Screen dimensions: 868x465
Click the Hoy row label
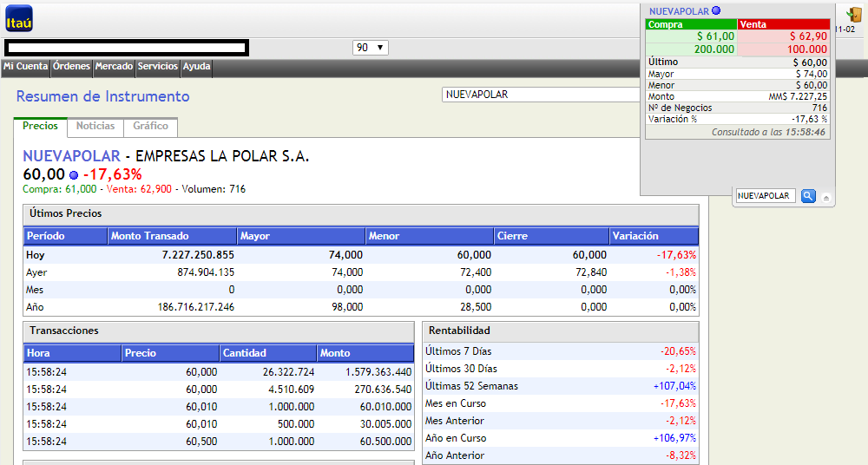click(x=35, y=255)
